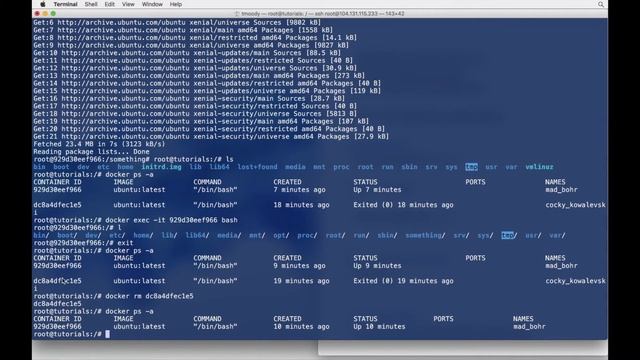This screenshot has width=640, height=360.
Task: Click 'mad_bohr' name in last docker ps table
Action: 529,327
